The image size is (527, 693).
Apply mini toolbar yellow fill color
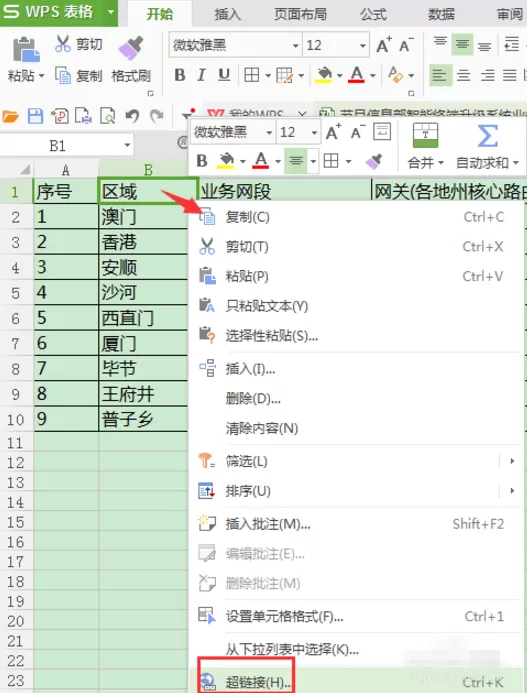[226, 160]
